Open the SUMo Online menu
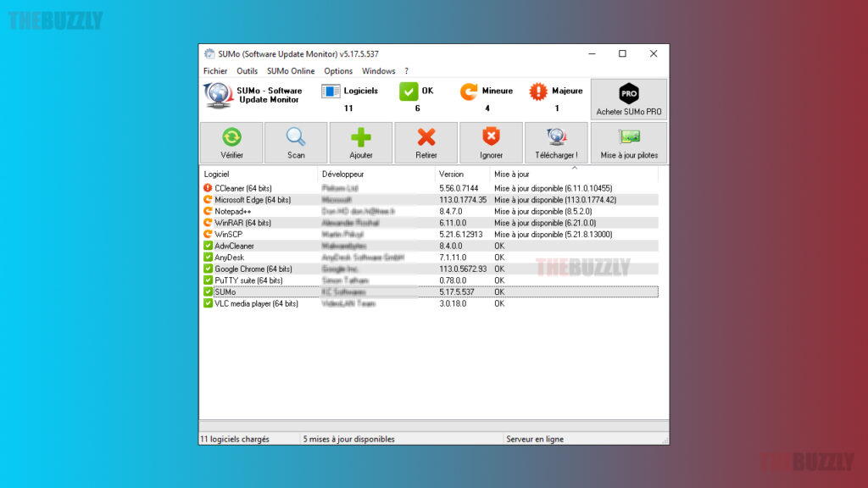868x488 pixels. tap(291, 71)
